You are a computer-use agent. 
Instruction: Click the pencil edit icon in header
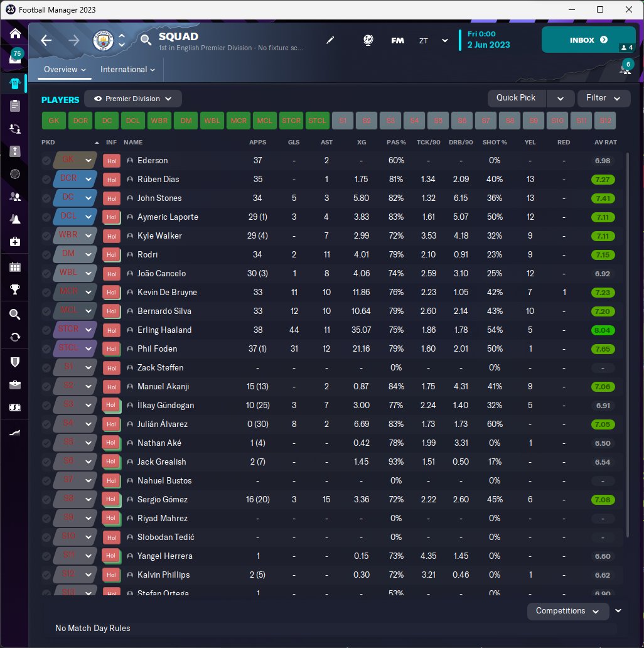pyautogui.click(x=330, y=40)
